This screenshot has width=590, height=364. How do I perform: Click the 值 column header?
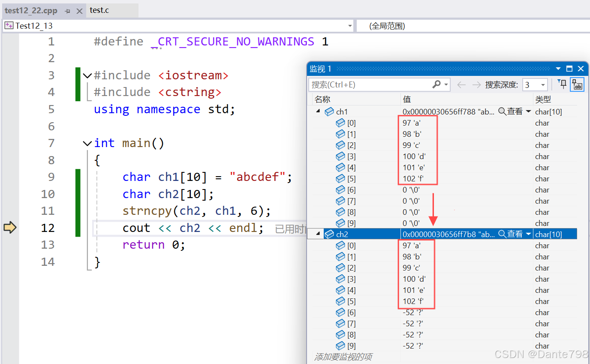coord(407,99)
